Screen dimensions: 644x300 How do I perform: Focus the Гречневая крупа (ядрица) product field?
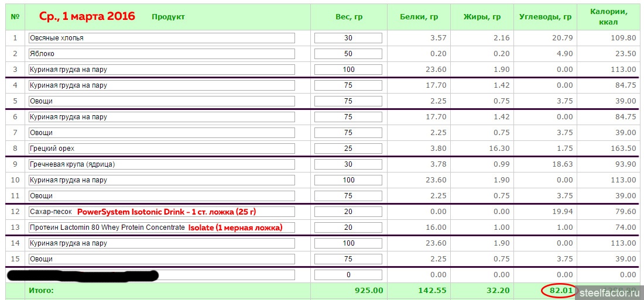(162, 164)
